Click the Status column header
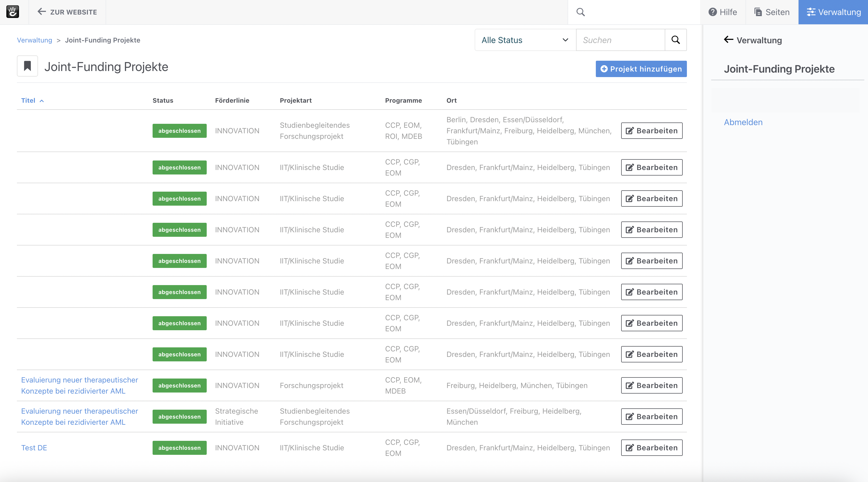Viewport: 868px width, 482px height. point(163,100)
